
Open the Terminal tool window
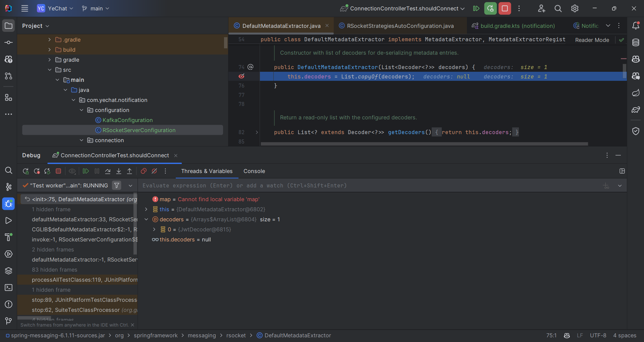[x=8, y=287]
